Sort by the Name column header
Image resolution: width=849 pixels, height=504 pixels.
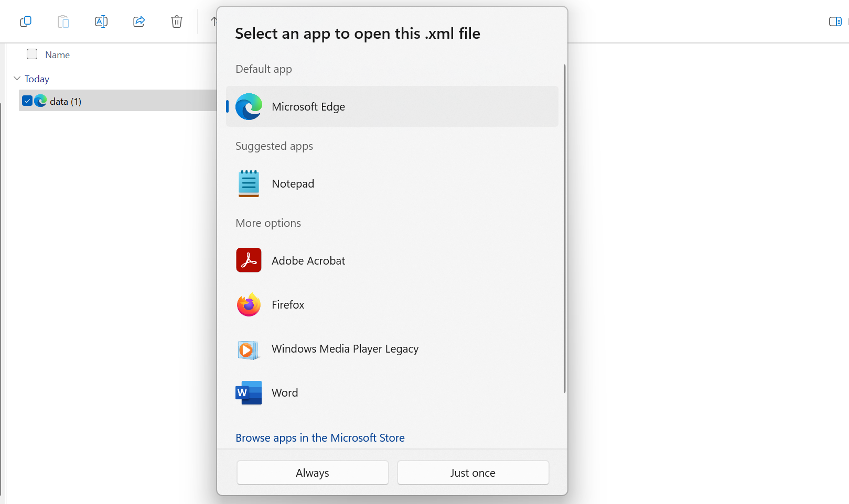pos(57,55)
